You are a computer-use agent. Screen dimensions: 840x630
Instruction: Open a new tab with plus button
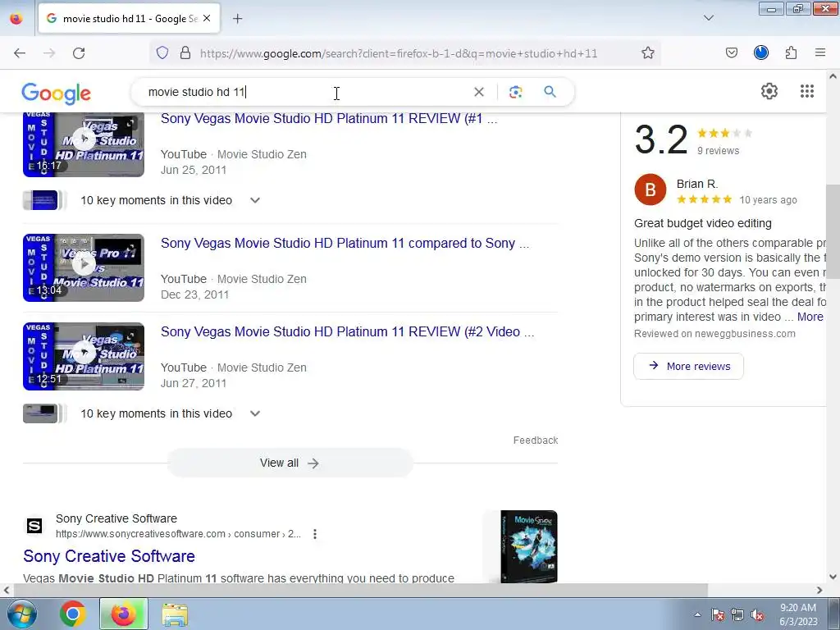(x=238, y=19)
